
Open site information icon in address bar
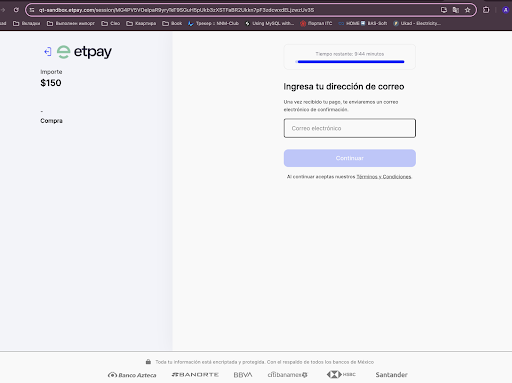click(x=32, y=10)
